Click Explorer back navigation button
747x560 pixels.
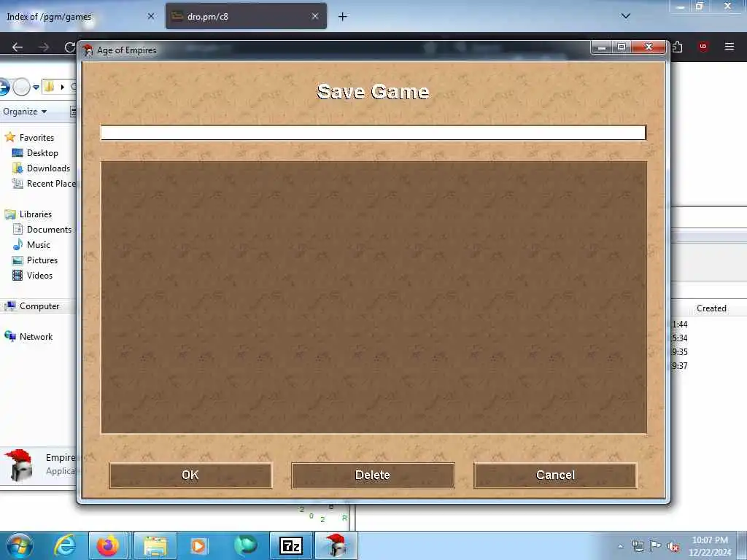(x=4, y=87)
